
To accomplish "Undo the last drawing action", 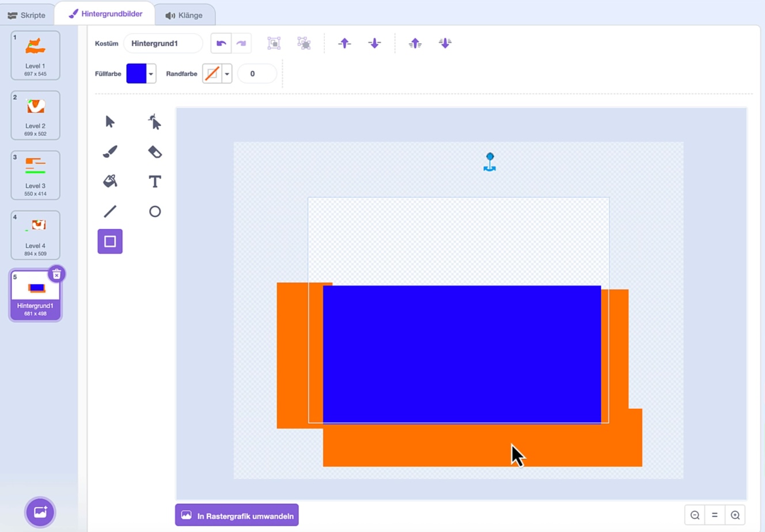I will [x=221, y=43].
